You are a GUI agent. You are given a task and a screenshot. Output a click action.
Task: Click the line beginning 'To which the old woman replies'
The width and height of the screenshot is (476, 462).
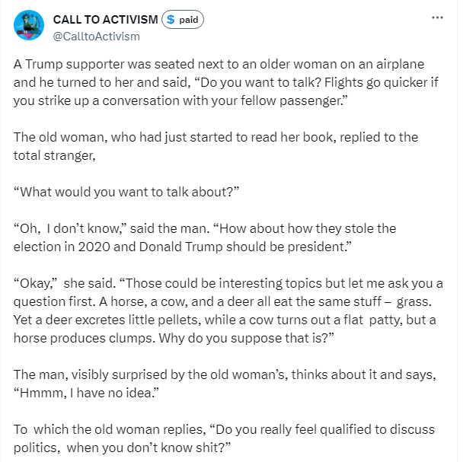(224, 429)
